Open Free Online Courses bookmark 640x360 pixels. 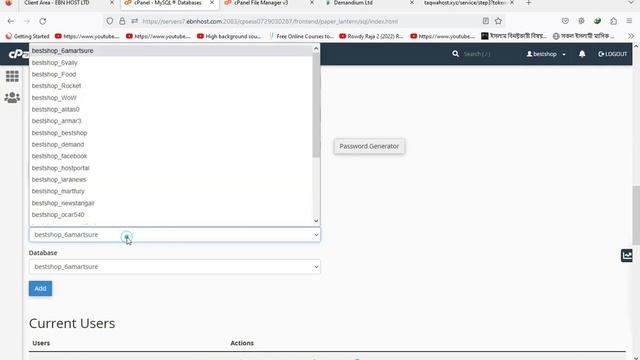point(301,36)
